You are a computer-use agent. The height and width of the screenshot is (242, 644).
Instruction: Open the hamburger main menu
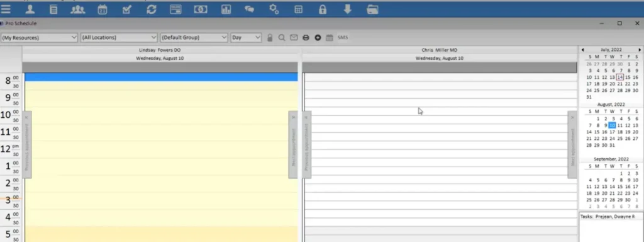6,9
